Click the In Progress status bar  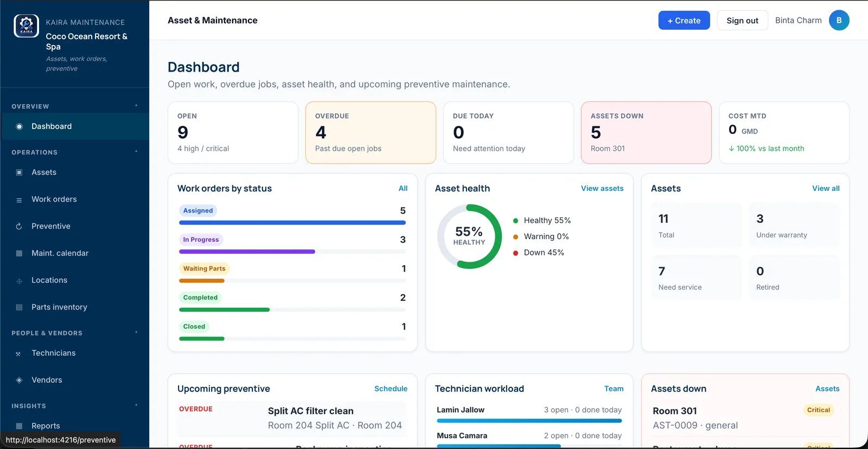(x=292, y=252)
